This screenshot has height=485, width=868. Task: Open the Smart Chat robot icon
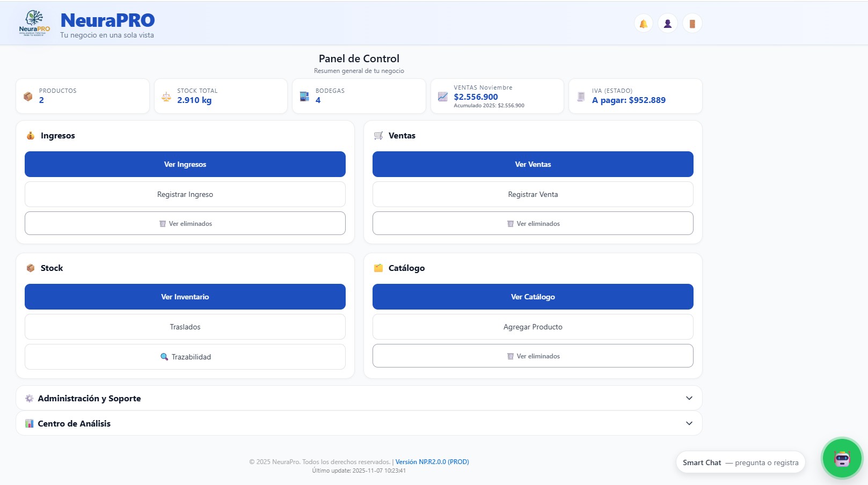coord(842,458)
